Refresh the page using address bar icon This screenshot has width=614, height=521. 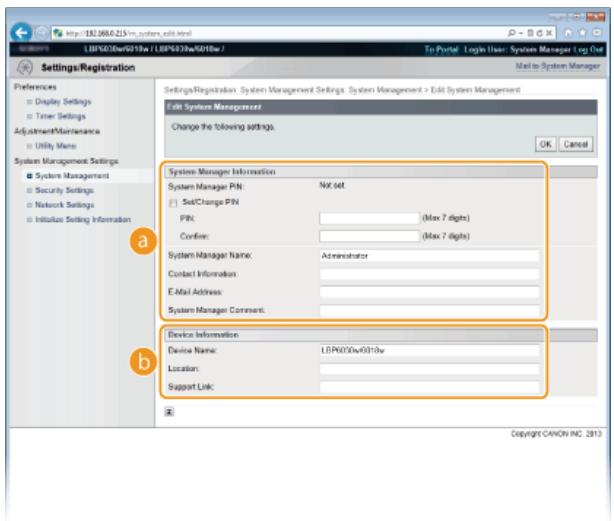(540, 33)
